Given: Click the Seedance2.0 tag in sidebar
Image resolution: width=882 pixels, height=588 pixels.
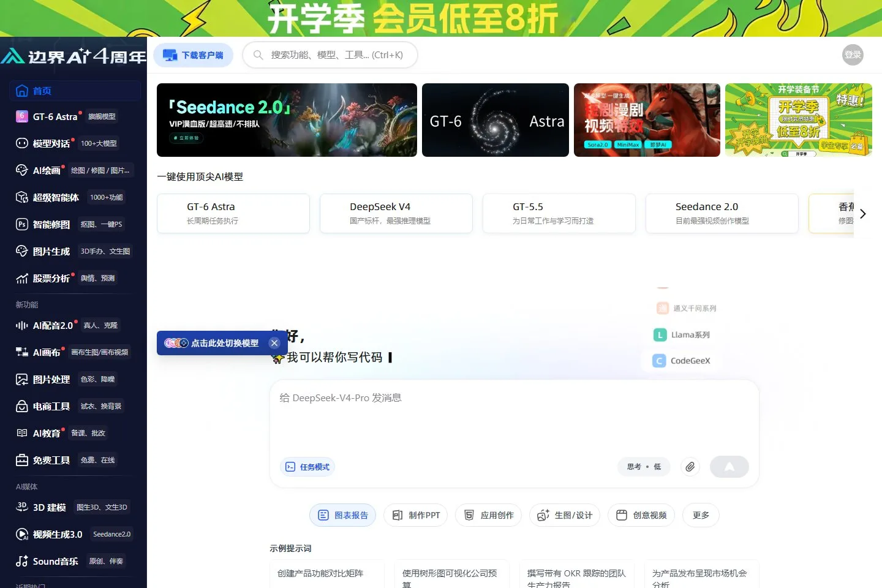Looking at the screenshot, I should (x=111, y=534).
